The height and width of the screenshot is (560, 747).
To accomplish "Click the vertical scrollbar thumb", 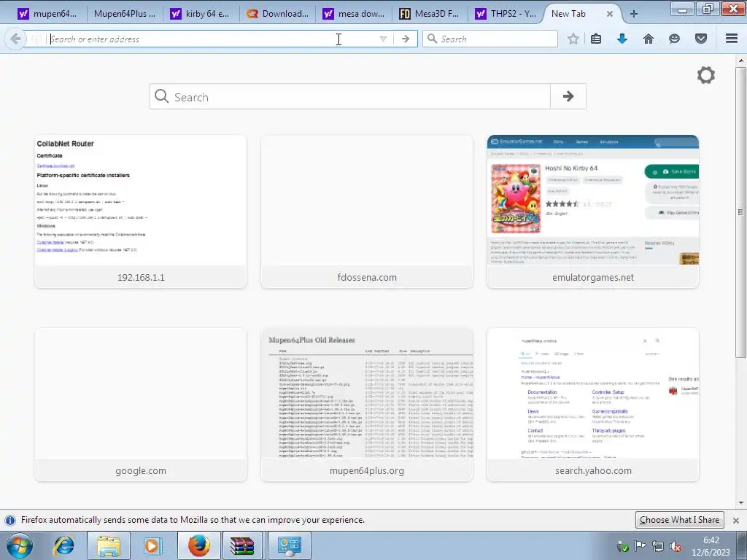I will [740, 212].
